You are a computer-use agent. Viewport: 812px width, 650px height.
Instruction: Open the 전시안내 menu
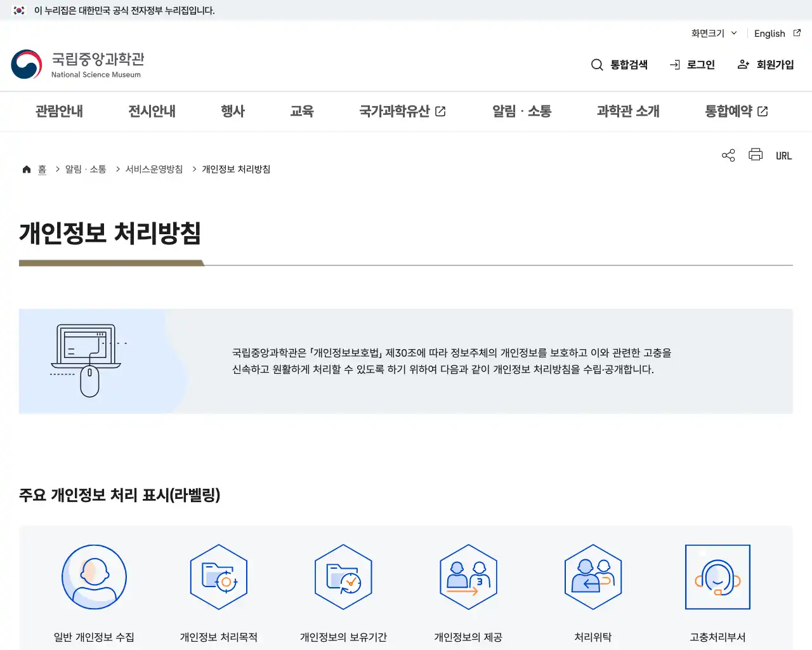click(x=151, y=111)
